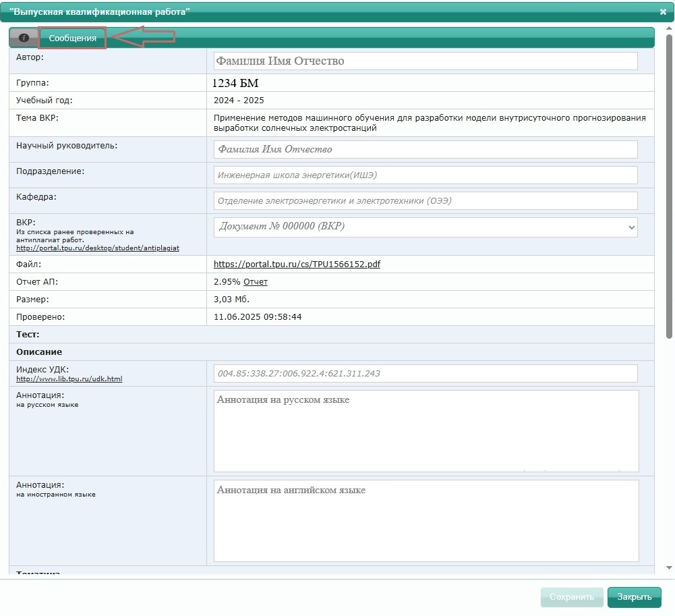Switch to the Сообщения tab
The image size is (675, 616).
pyautogui.click(x=72, y=38)
